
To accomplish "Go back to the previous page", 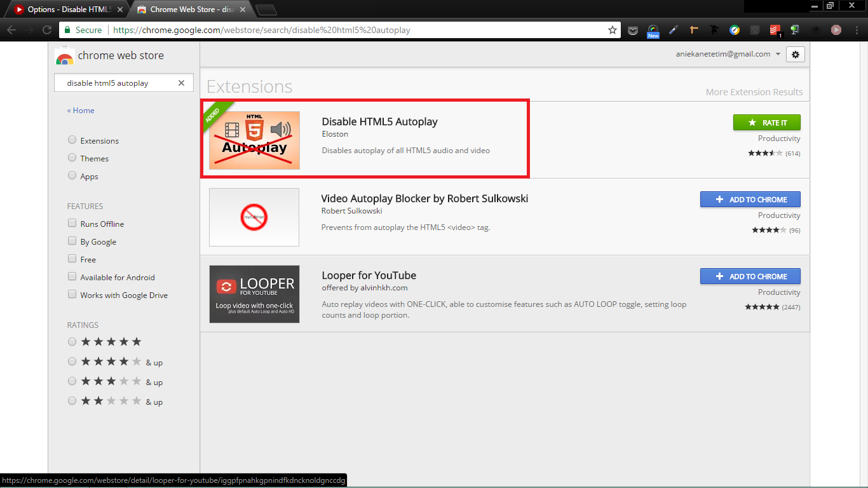I will pyautogui.click(x=11, y=30).
